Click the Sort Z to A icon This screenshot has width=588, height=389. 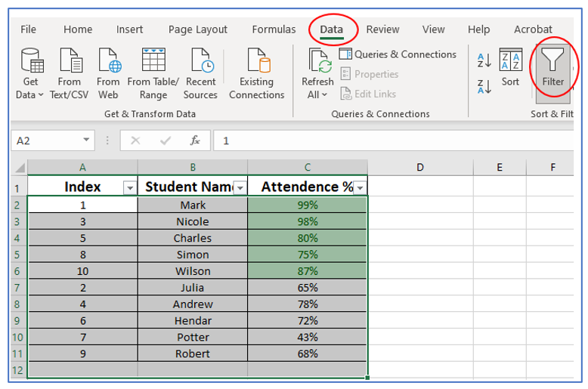[x=484, y=86]
